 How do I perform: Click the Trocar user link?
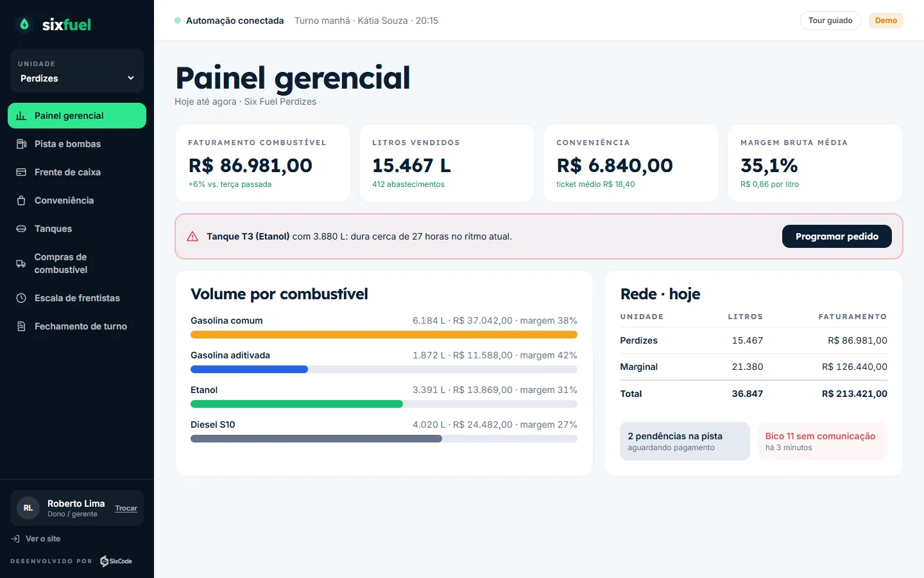click(126, 508)
